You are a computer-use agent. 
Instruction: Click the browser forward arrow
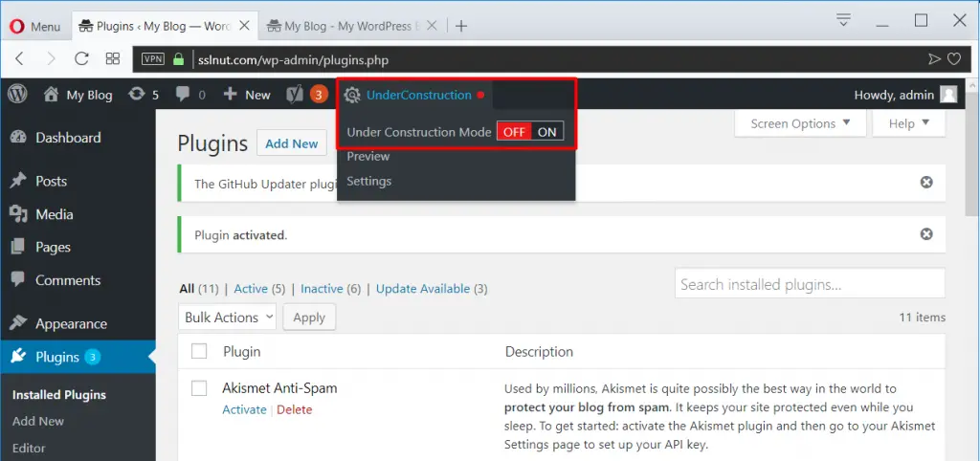[51, 58]
